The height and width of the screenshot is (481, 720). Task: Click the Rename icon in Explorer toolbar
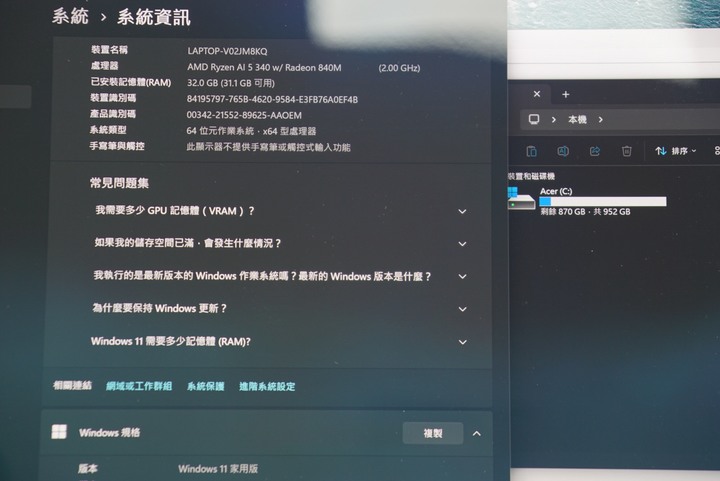563,151
